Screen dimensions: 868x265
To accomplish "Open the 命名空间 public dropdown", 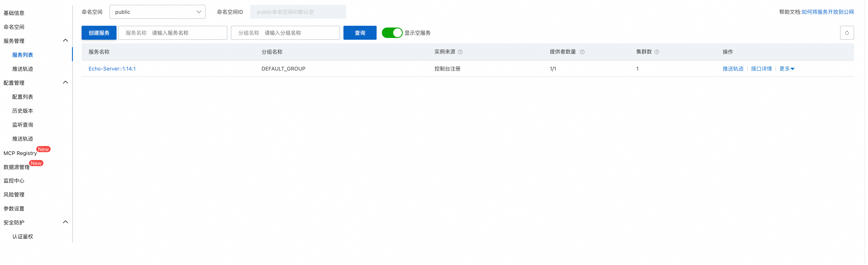I will point(158,12).
